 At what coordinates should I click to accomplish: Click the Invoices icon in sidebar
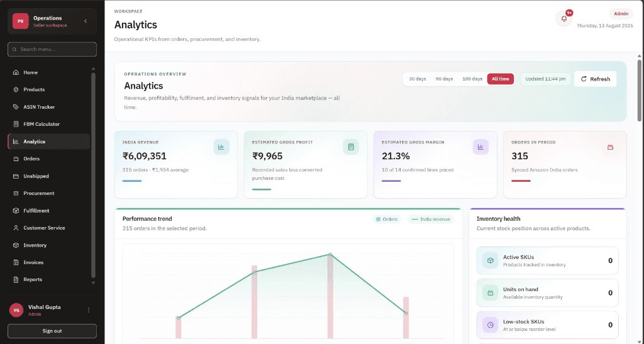[16, 262]
